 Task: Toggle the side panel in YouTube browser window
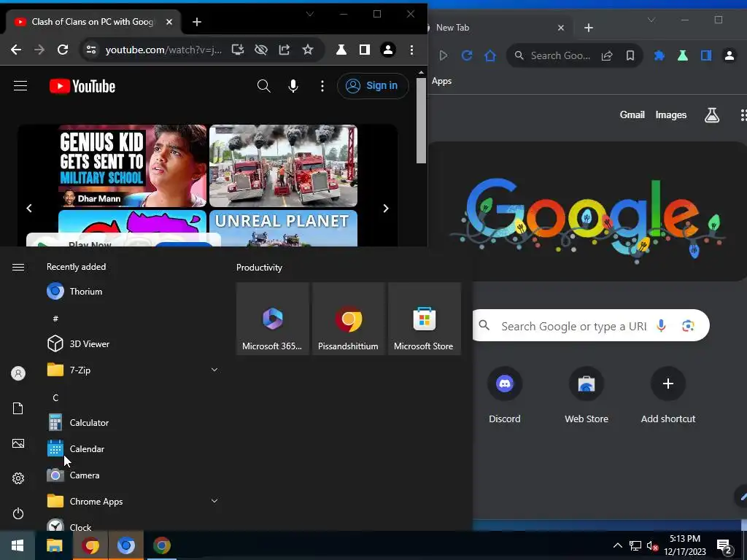point(365,50)
